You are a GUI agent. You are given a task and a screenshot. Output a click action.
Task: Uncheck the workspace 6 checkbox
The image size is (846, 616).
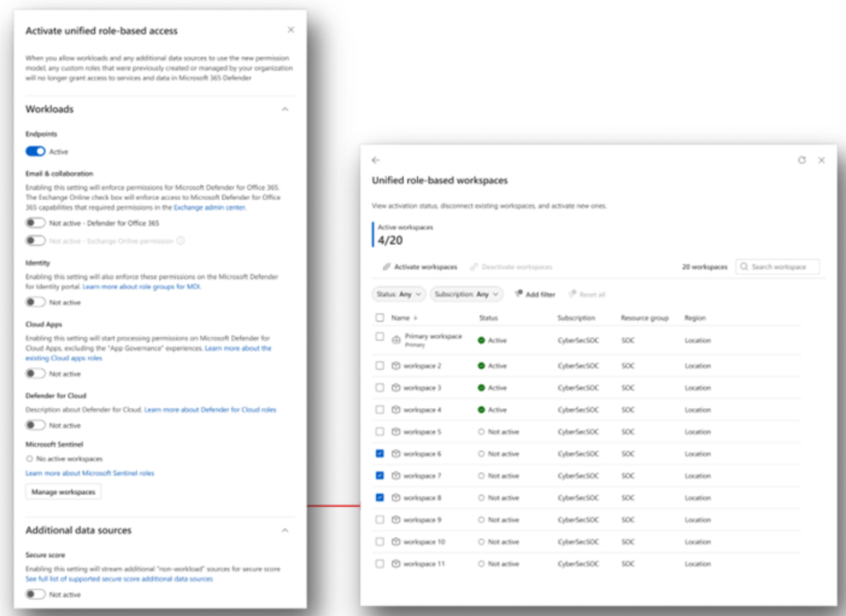coord(380,454)
